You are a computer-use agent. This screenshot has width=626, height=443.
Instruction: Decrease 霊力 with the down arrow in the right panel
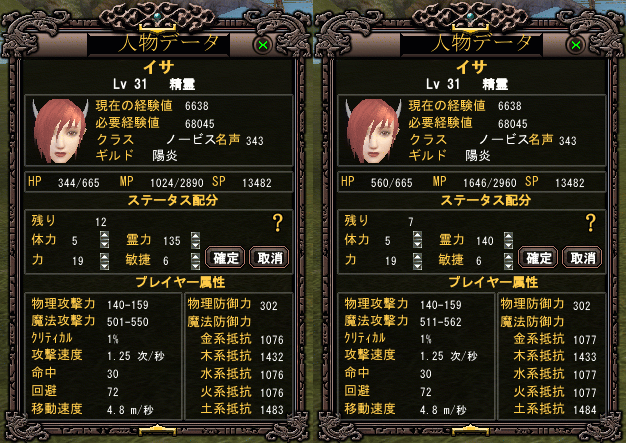(508, 244)
